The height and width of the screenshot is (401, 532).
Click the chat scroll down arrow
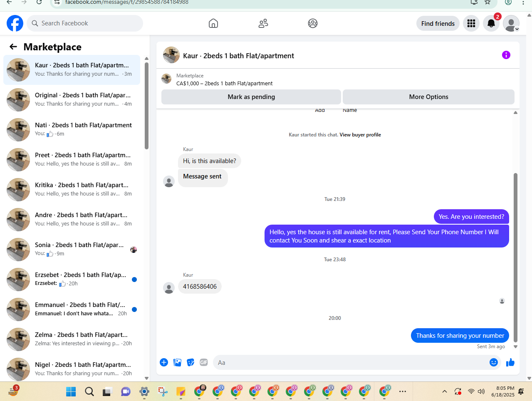515,347
